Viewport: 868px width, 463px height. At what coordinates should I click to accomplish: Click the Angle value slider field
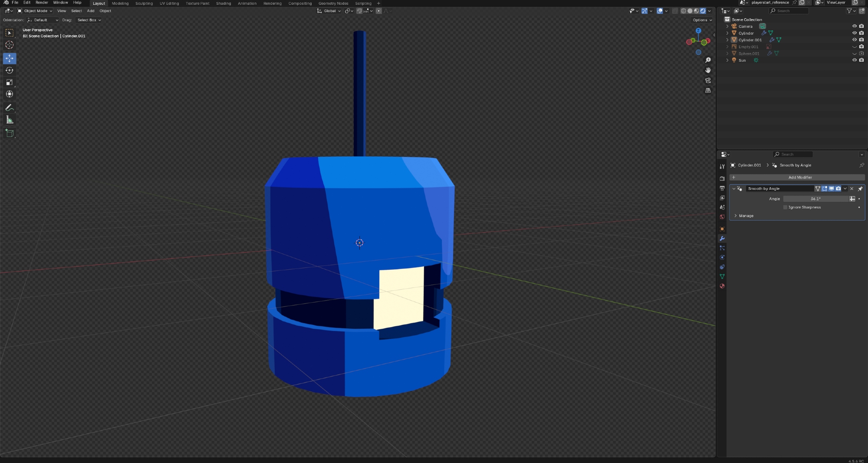[815, 199]
